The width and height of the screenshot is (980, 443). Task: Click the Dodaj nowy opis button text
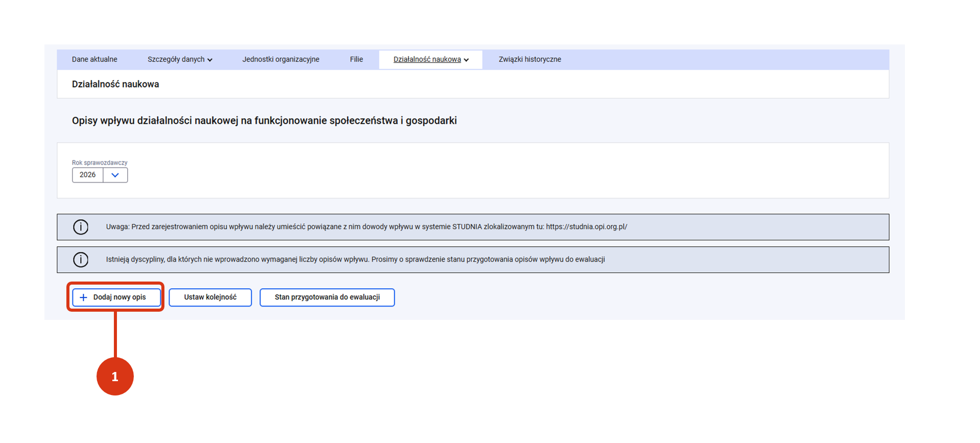119,297
